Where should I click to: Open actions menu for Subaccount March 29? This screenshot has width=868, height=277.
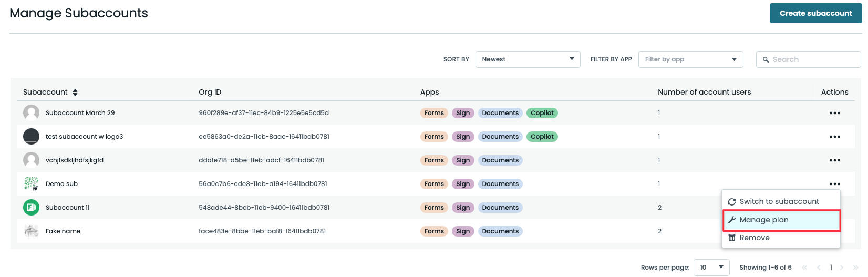pos(834,113)
